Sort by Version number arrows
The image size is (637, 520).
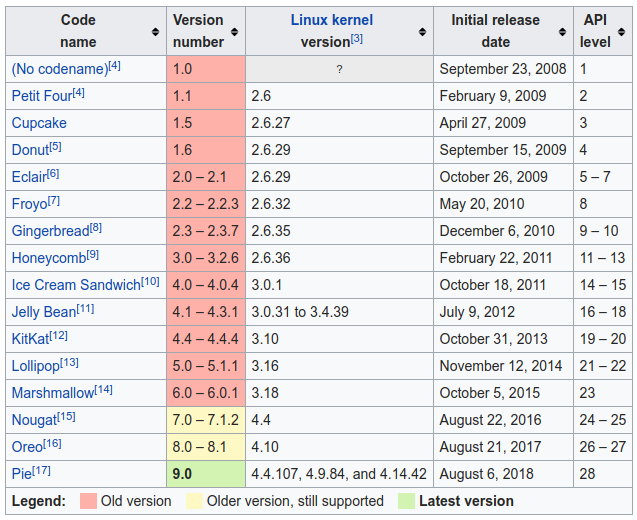(234, 32)
